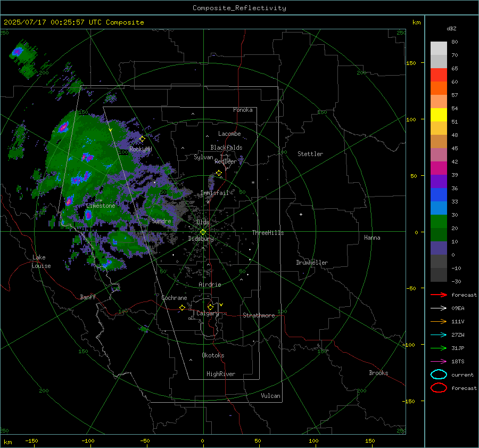Select the red 60-65 dBZ color swatch
The image size is (479, 448).
(x=439, y=75)
